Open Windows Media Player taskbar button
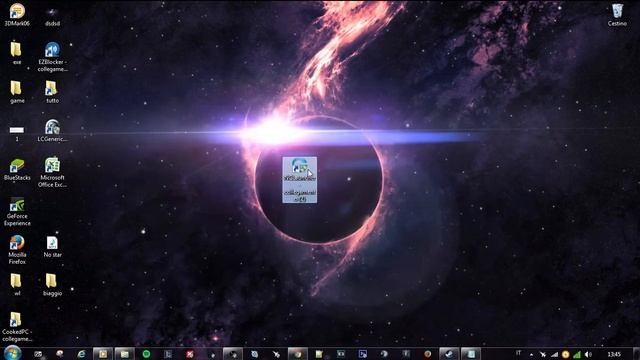 click(x=102, y=354)
